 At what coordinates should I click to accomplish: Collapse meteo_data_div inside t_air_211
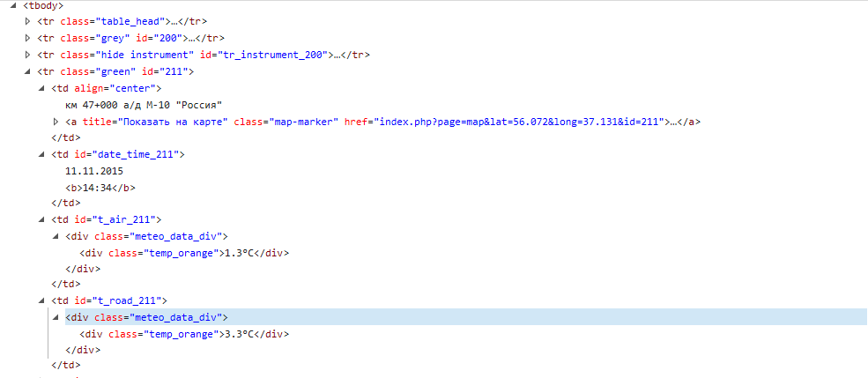pos(57,236)
